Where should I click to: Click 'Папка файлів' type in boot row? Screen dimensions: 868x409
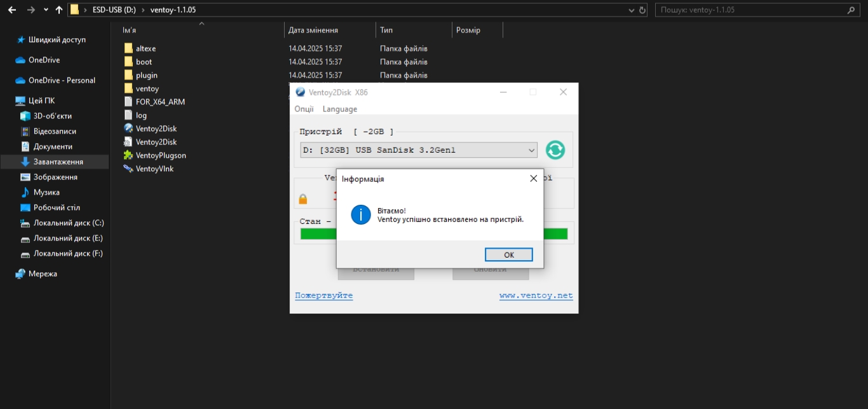point(403,62)
